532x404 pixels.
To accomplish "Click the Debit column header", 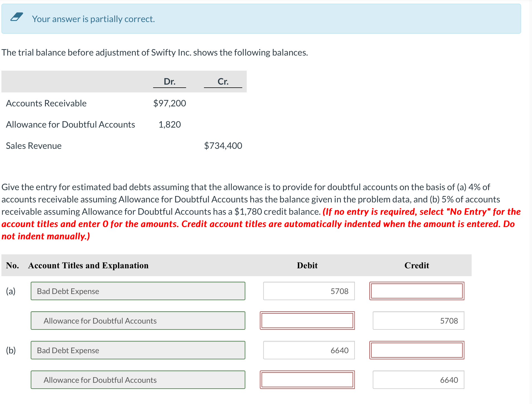I will coord(307,265).
